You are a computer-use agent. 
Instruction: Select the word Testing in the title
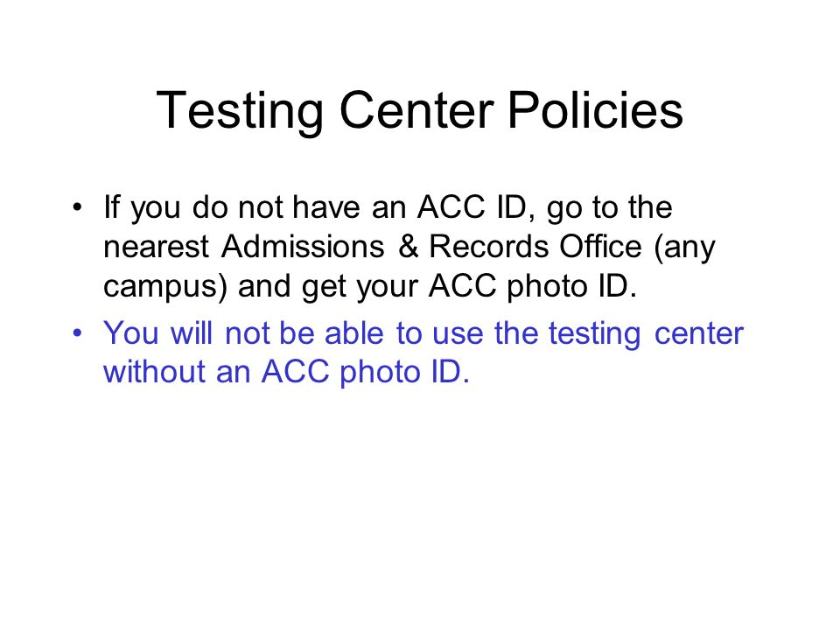pos(240,111)
